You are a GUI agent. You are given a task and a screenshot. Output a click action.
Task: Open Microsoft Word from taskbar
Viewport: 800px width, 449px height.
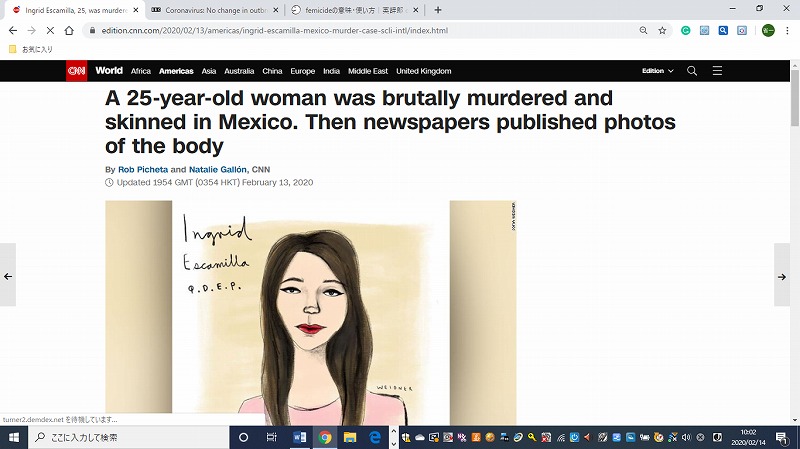pyautogui.click(x=299, y=437)
